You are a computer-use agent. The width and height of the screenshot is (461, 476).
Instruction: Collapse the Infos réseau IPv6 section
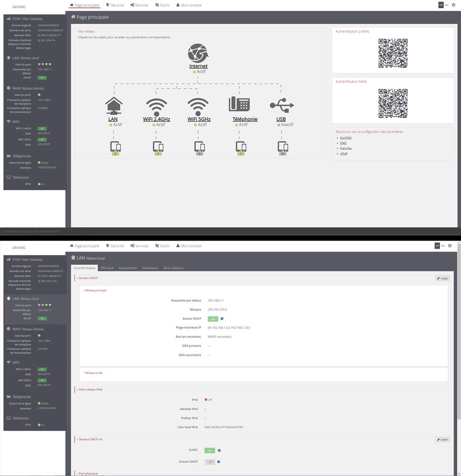[90, 389]
